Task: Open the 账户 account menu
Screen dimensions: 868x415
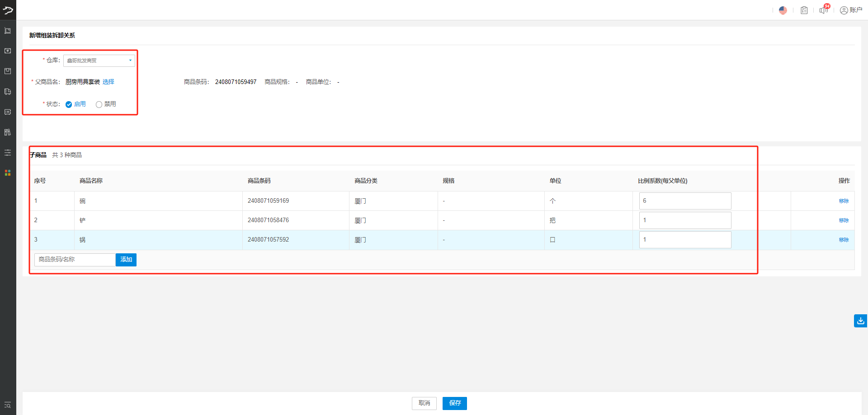Action: coord(851,10)
